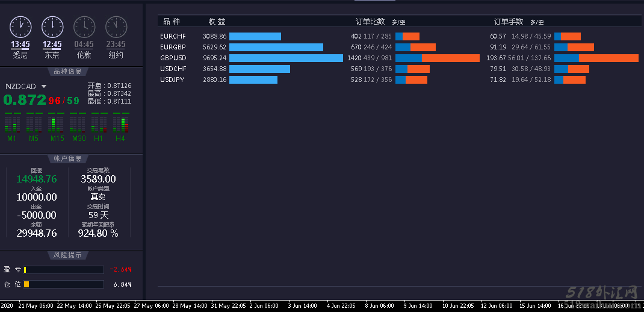Select the EURGBP symbol row
Image resolution: width=644 pixels, height=312 pixels.
398,47
